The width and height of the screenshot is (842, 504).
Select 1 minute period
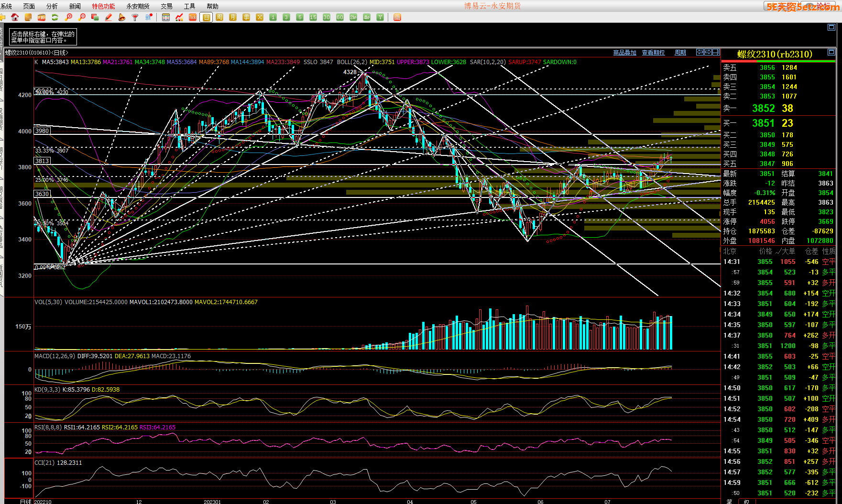[273, 17]
